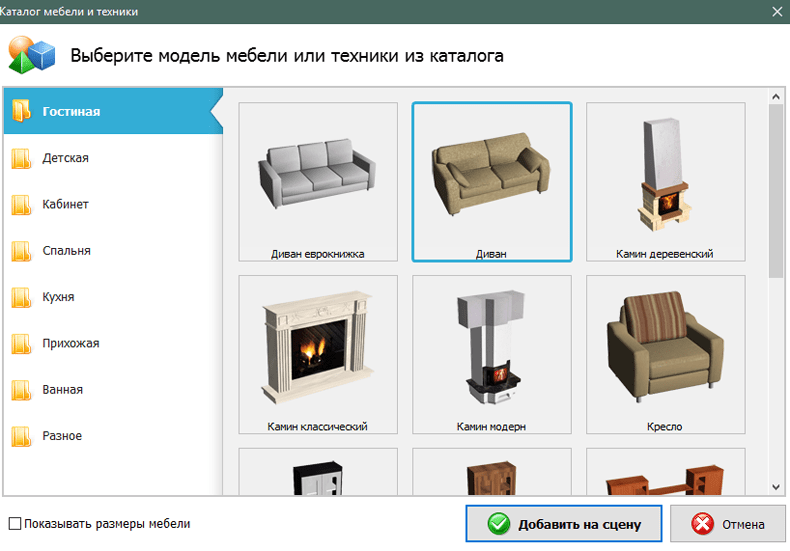
Task: Click the Спальня folder icon
Action: click(21, 251)
